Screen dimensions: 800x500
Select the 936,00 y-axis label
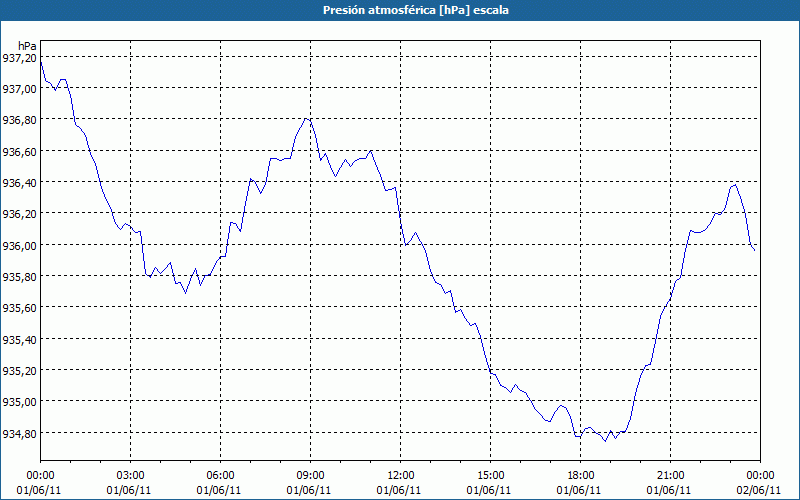pos(18,246)
